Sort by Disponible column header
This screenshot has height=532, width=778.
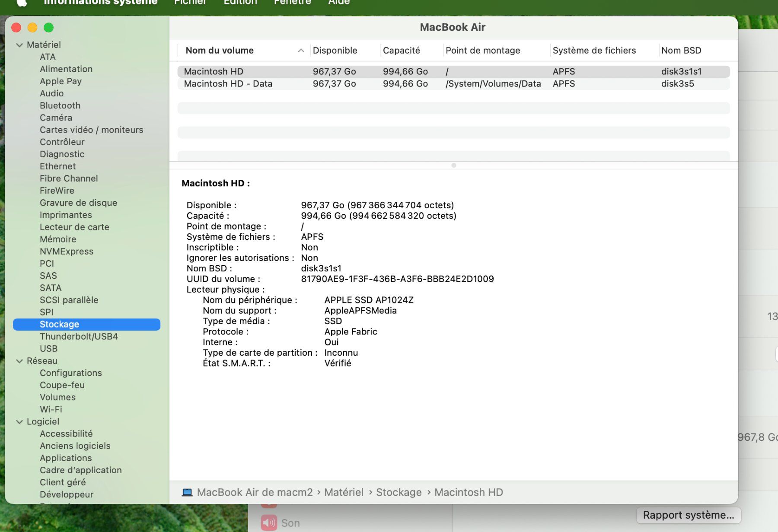tap(335, 51)
